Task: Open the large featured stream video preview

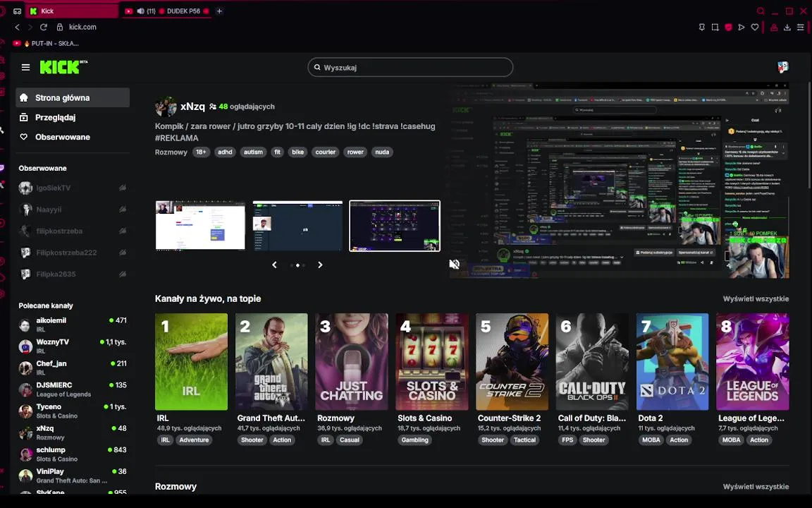Action: (620, 181)
